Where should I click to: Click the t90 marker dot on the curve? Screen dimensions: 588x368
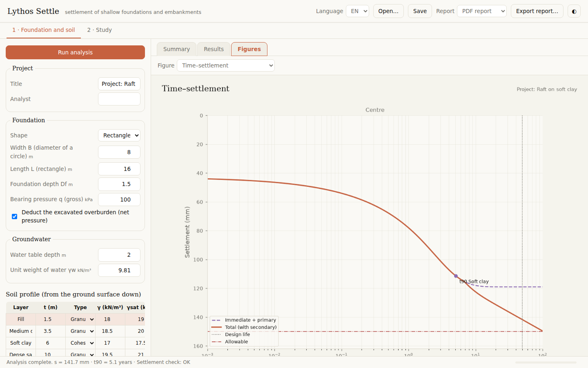tap(456, 276)
